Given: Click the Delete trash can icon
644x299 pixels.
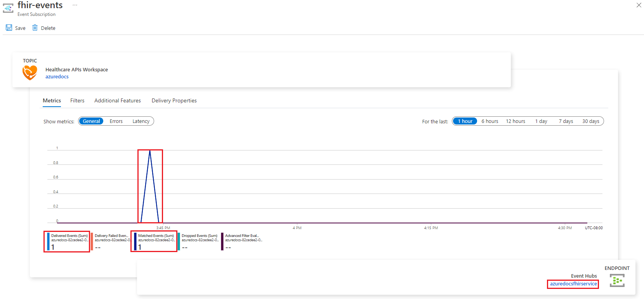Looking at the screenshot, I should tap(35, 28).
